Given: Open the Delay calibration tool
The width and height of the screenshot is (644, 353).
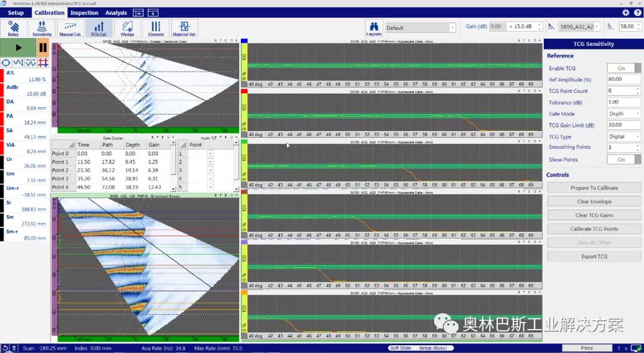Looking at the screenshot, I should (x=14, y=29).
